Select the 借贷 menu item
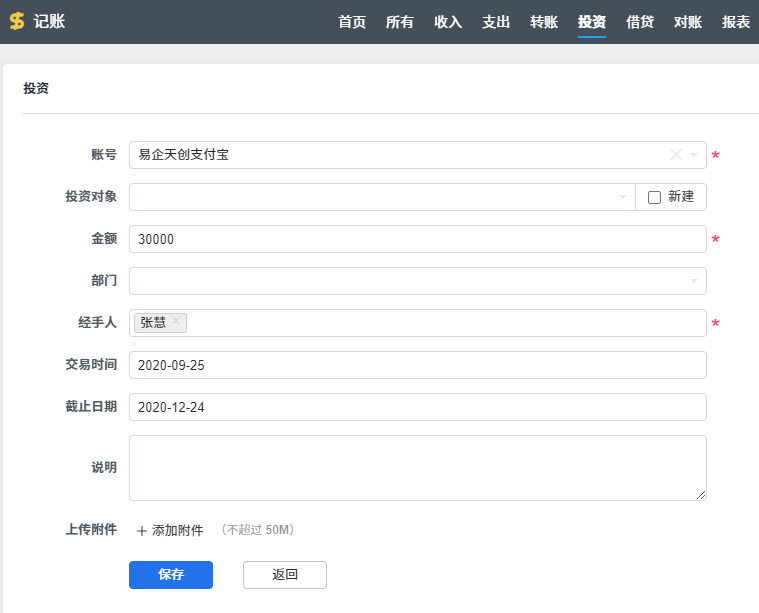 tap(640, 22)
